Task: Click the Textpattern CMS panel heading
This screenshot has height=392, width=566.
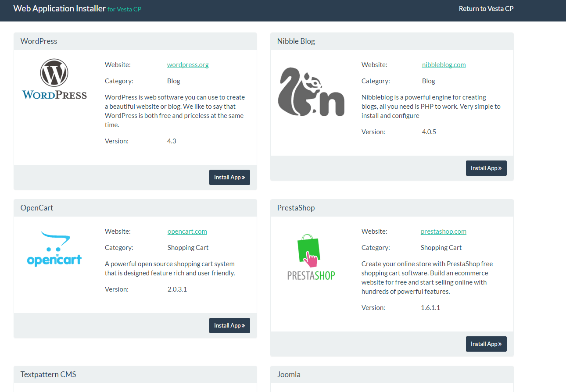Action: click(48, 374)
